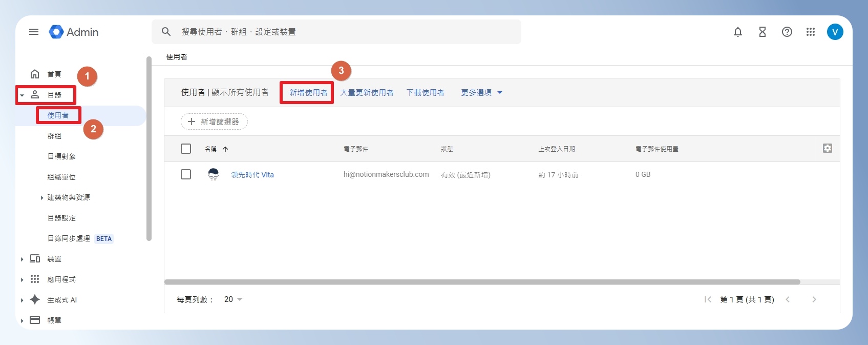
Task: Click the 上次登入日期 column header
Action: click(x=557, y=149)
